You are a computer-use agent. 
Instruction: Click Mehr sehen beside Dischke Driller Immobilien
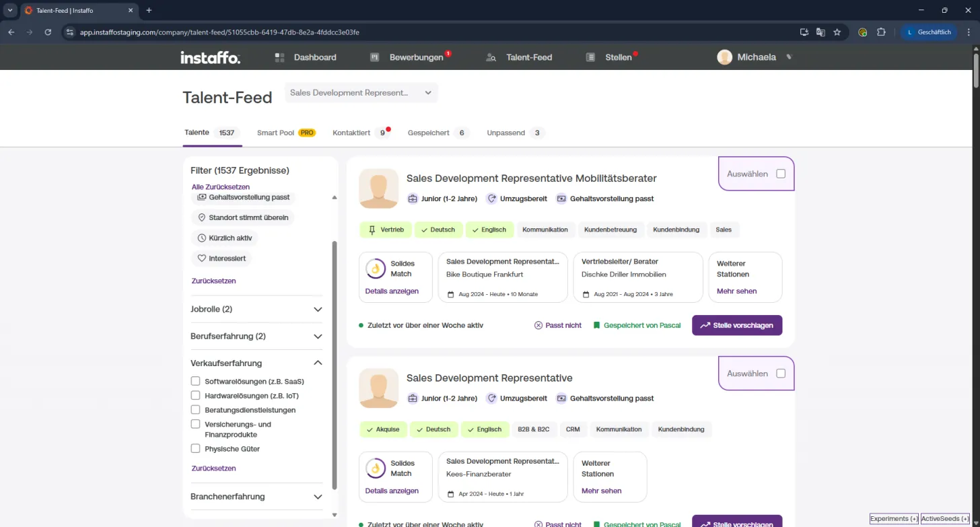736,291
